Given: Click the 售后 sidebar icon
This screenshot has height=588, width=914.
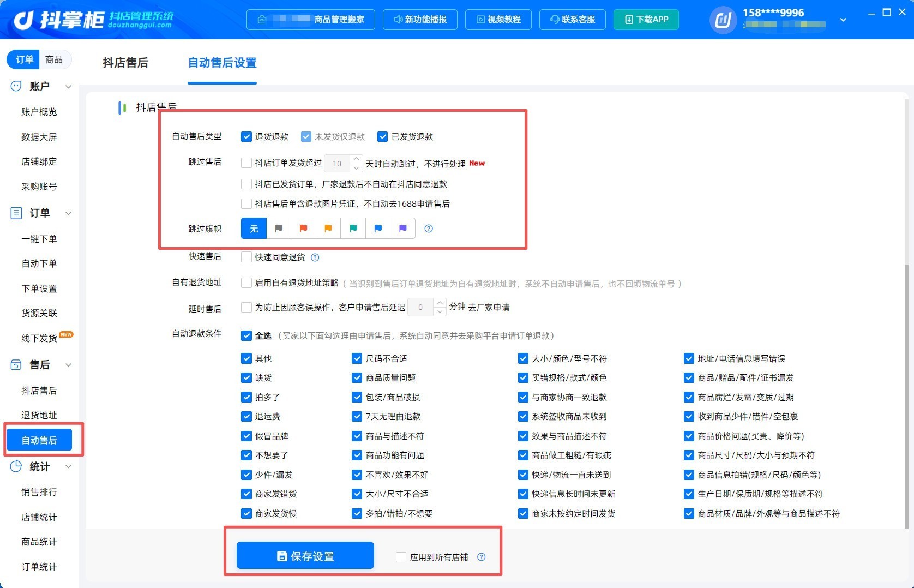Looking at the screenshot, I should pyautogui.click(x=16, y=364).
